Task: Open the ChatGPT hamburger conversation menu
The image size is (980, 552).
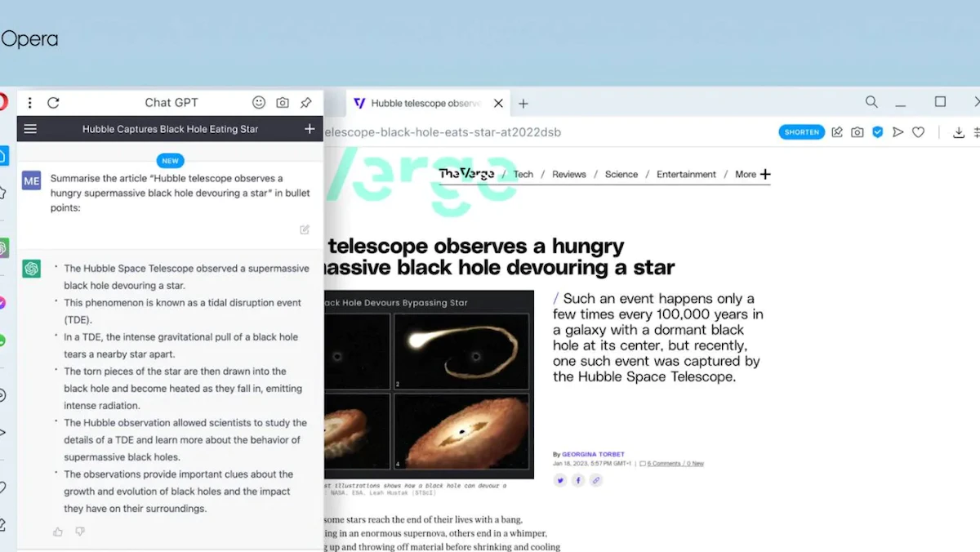Action: pyautogui.click(x=30, y=129)
